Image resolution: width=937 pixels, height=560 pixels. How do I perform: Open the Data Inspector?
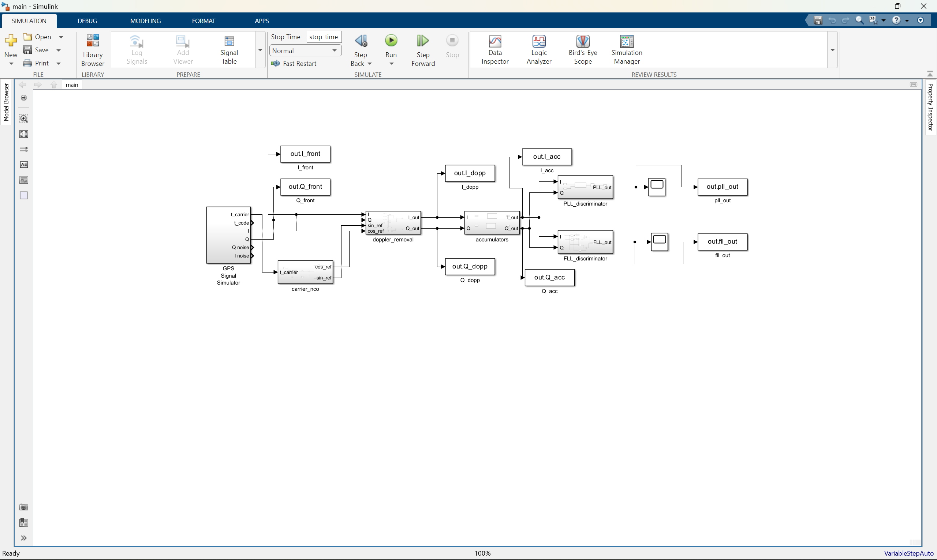[x=495, y=50]
